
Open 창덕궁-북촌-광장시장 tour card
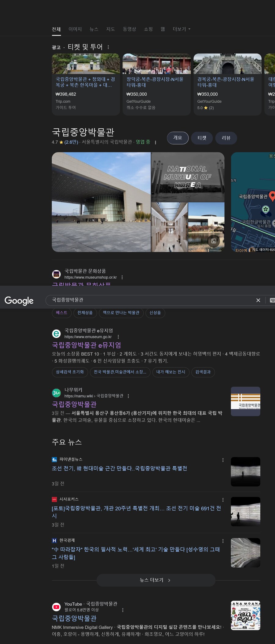click(x=156, y=84)
